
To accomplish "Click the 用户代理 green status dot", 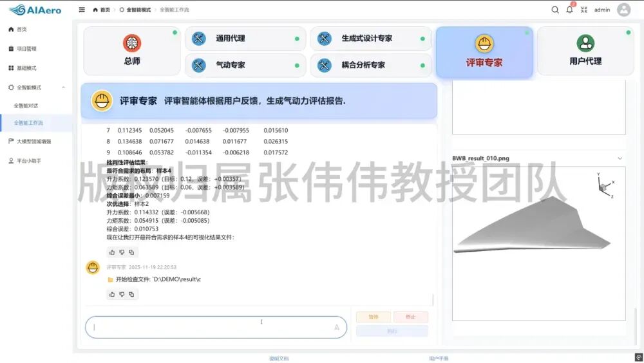I will (x=628, y=32).
